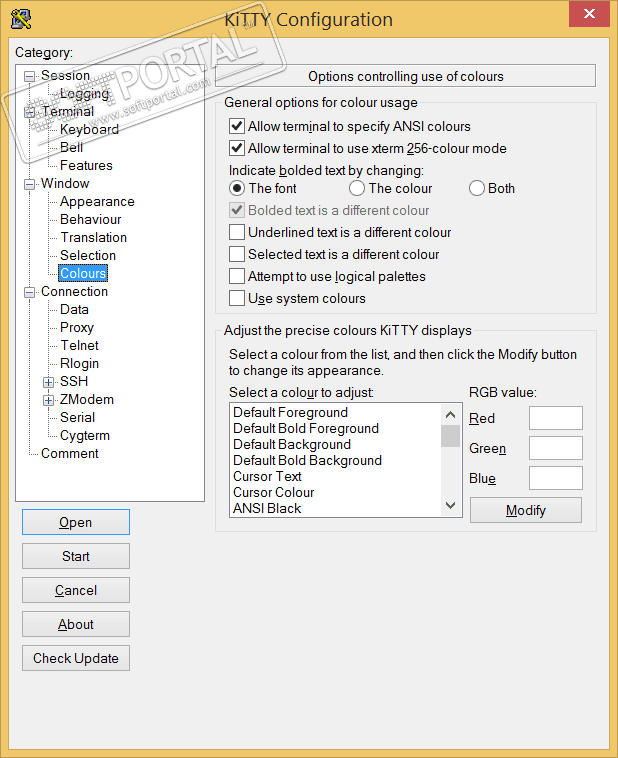Focus the Blue RGB value field

[x=556, y=478]
